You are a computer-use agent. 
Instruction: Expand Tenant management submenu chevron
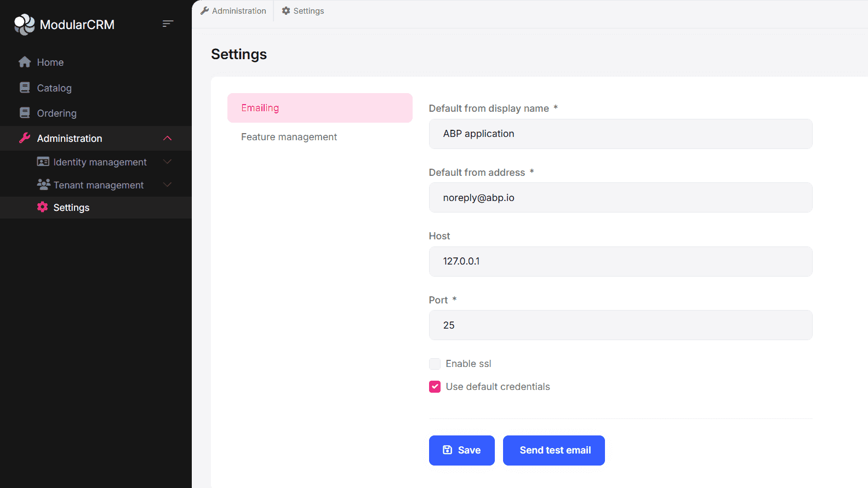168,185
